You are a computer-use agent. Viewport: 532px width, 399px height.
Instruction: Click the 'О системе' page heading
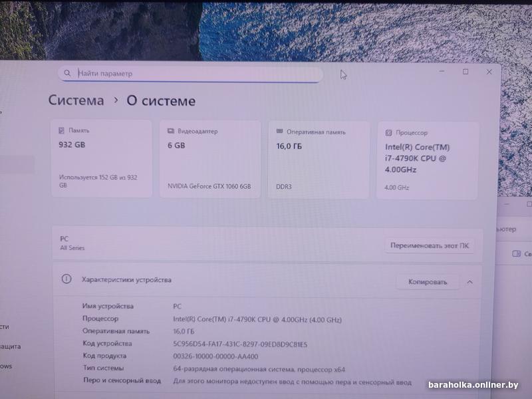(161, 101)
